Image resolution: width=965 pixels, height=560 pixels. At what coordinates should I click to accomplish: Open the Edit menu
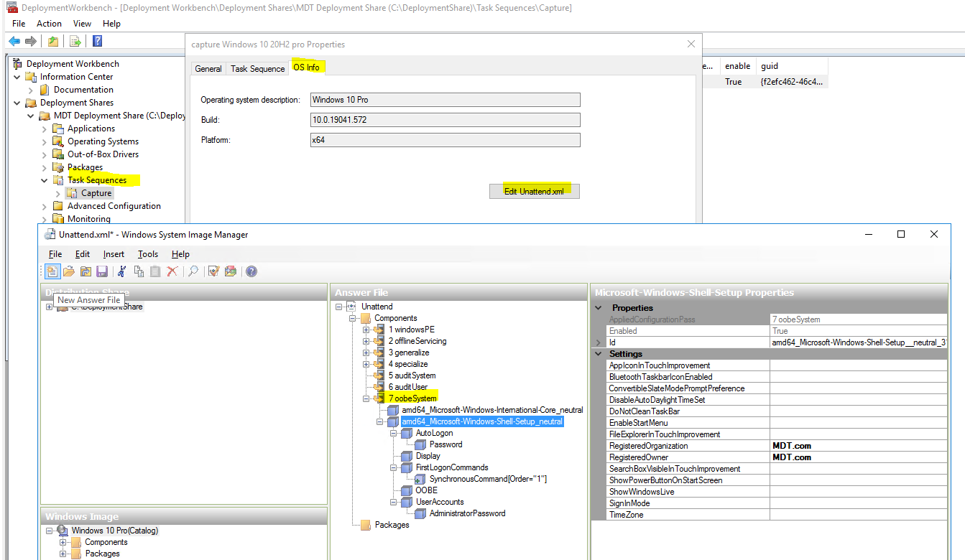[83, 254]
